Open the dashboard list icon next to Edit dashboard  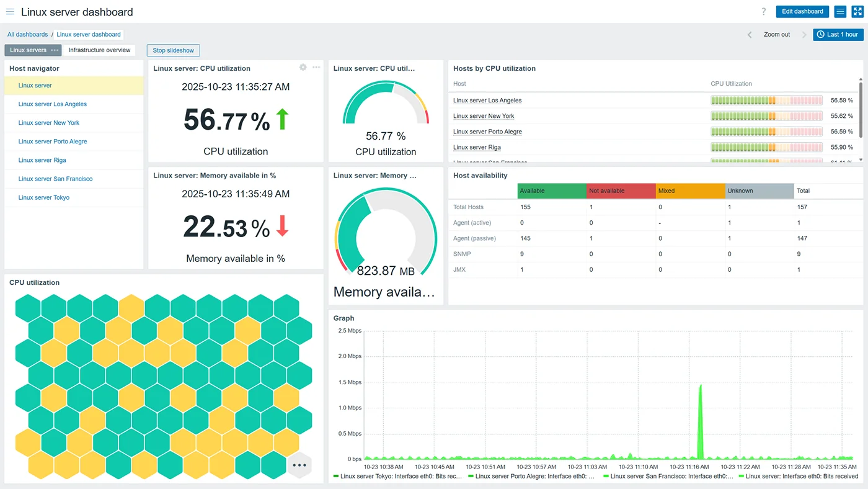[840, 11]
